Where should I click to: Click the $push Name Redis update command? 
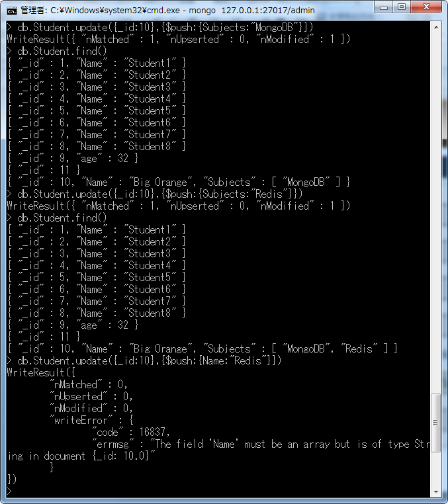click(x=150, y=360)
